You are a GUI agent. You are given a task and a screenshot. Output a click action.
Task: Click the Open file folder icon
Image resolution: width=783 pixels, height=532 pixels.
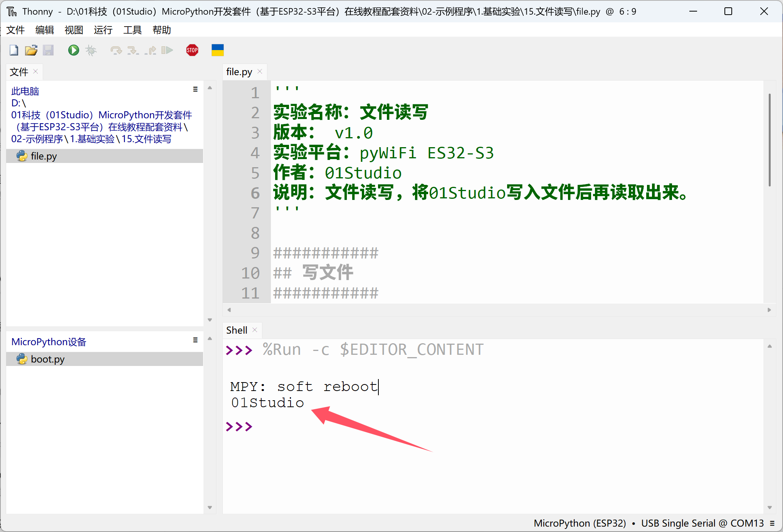[31, 50]
